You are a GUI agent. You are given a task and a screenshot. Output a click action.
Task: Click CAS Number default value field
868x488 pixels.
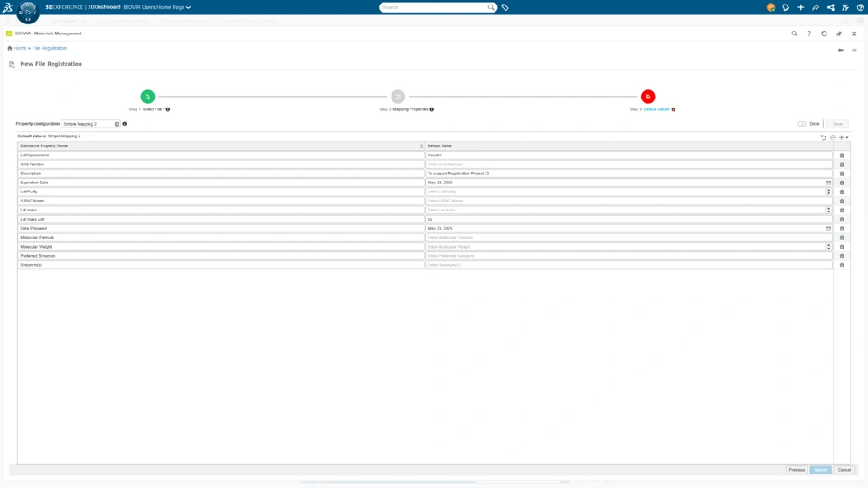tap(629, 164)
